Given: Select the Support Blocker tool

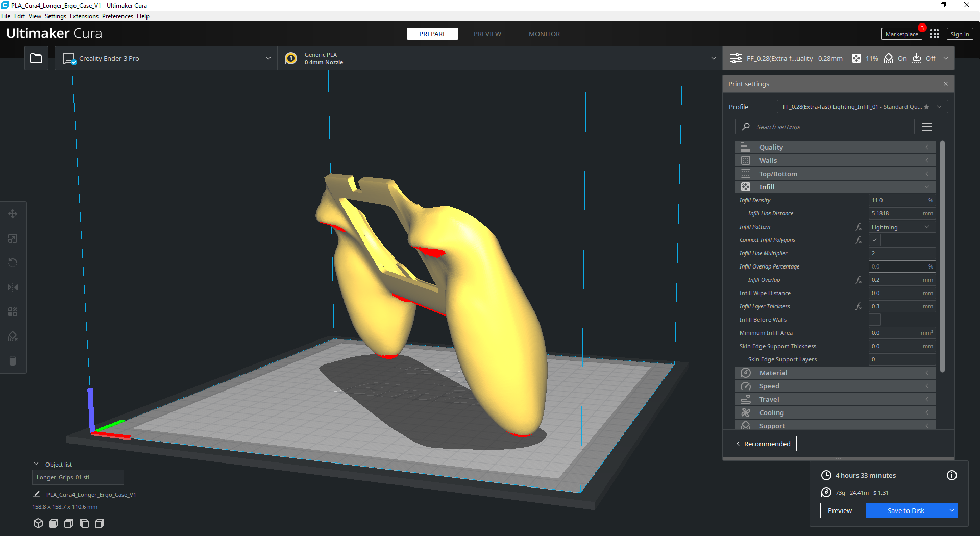Looking at the screenshot, I should click(13, 336).
